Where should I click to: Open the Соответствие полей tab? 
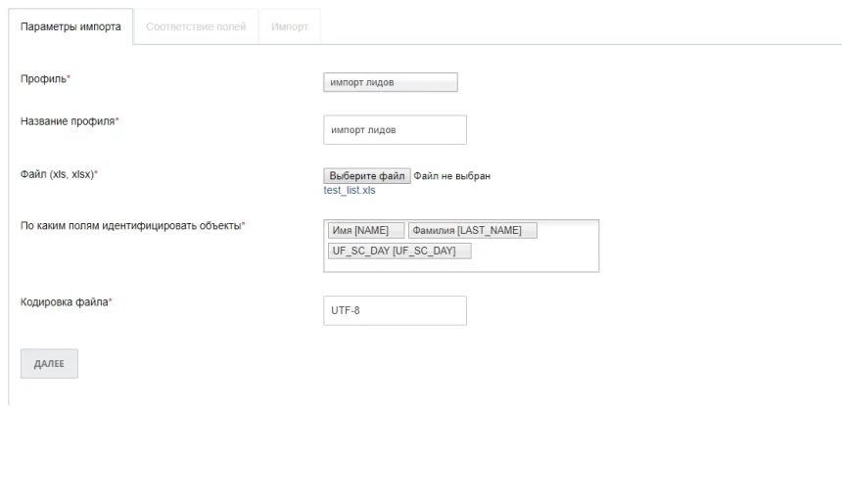click(x=196, y=26)
